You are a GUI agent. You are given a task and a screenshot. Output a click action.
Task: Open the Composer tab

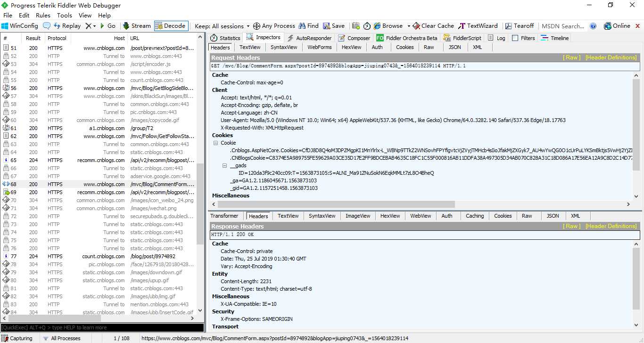click(x=354, y=38)
